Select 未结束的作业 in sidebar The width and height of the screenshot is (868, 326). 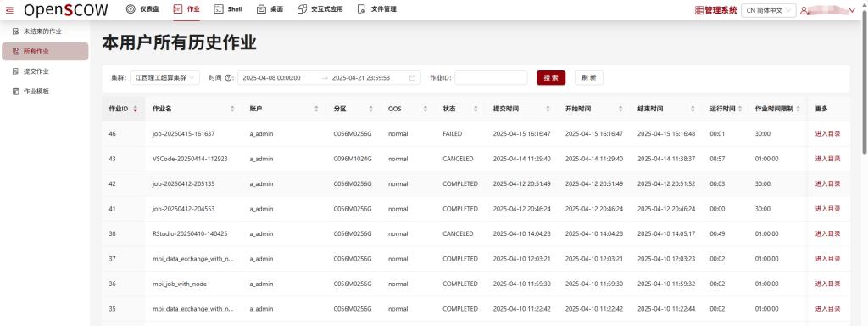click(x=45, y=31)
